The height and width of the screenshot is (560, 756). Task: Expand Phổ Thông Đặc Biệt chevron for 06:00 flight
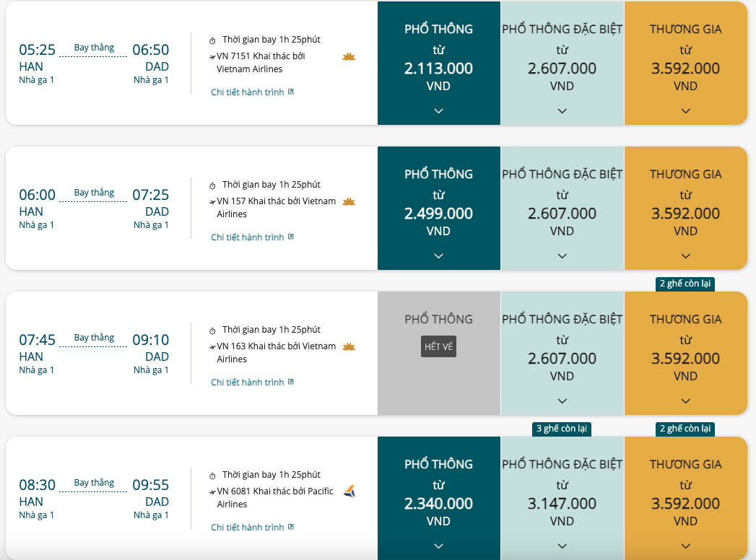562,256
